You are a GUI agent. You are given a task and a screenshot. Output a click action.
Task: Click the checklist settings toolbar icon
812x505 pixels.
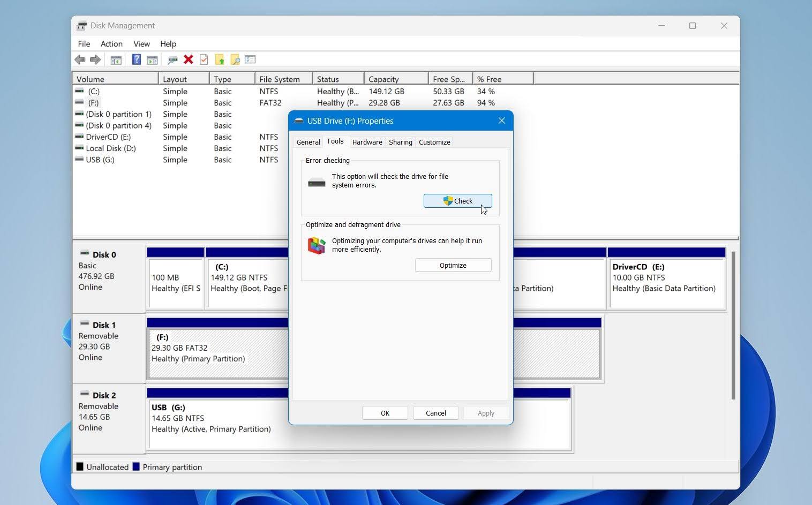click(250, 59)
